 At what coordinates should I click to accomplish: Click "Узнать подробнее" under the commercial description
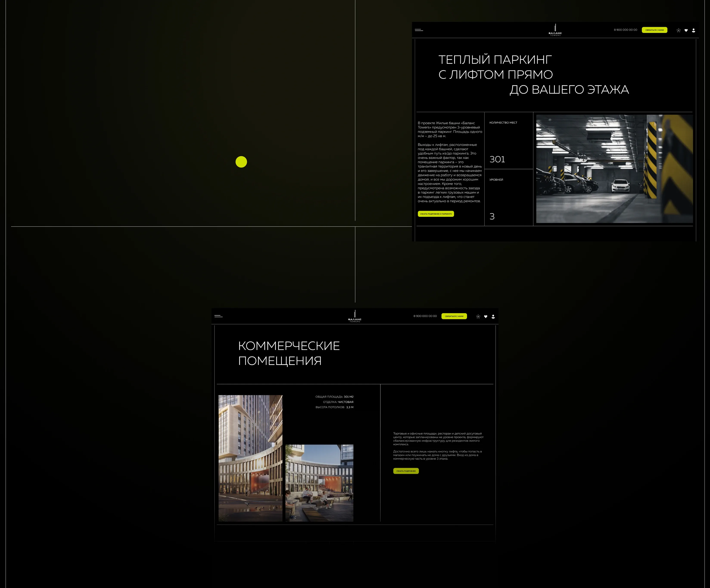click(406, 471)
